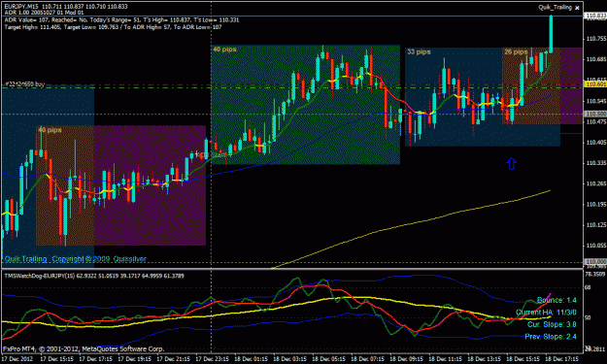Image resolution: width=607 pixels, height=364 pixels.
Task: Click the Quik_Trailing expert advisor label
Action: (x=555, y=7)
